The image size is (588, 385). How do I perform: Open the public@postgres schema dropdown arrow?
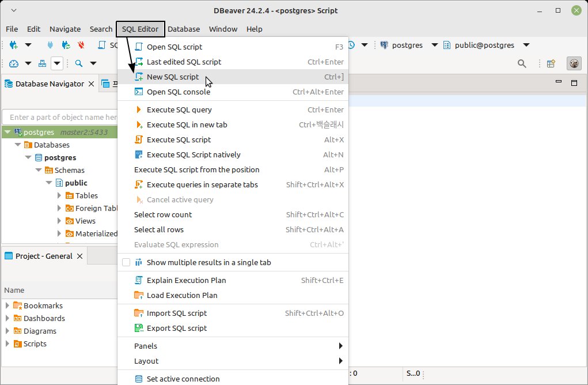tap(526, 45)
